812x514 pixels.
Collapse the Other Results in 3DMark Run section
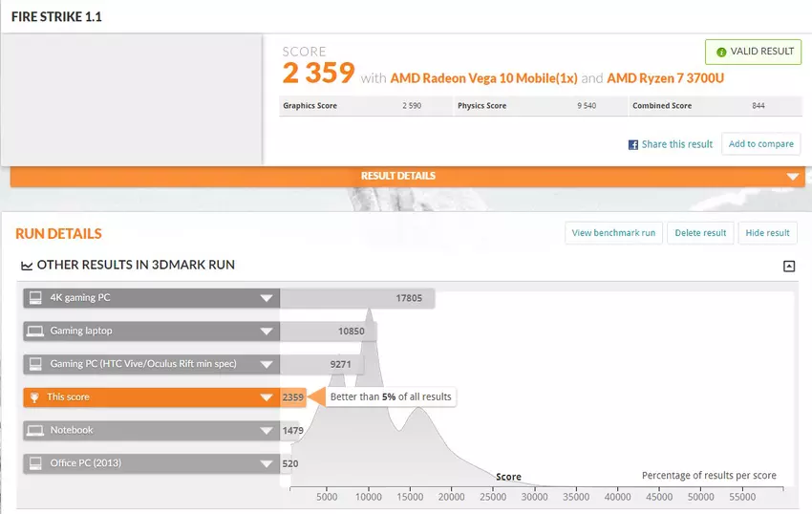tap(788, 267)
